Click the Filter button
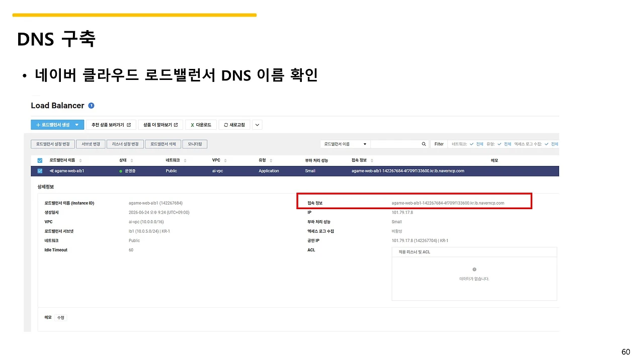The image size is (644, 362). [439, 144]
